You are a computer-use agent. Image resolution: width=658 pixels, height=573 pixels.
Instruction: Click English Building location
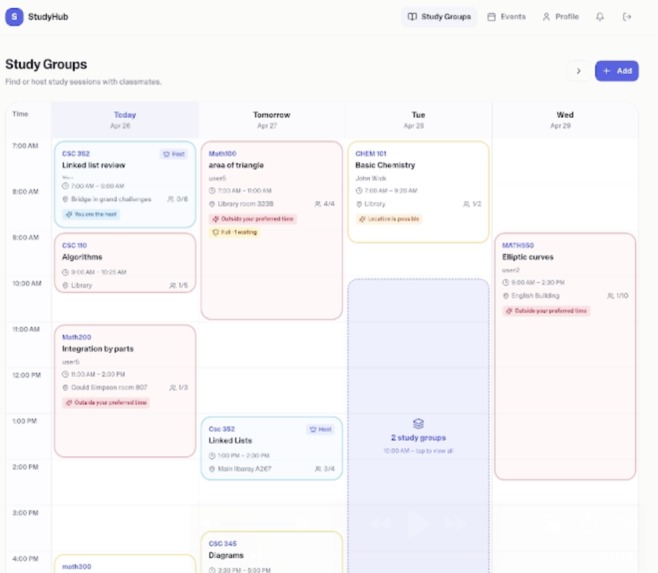(531, 296)
